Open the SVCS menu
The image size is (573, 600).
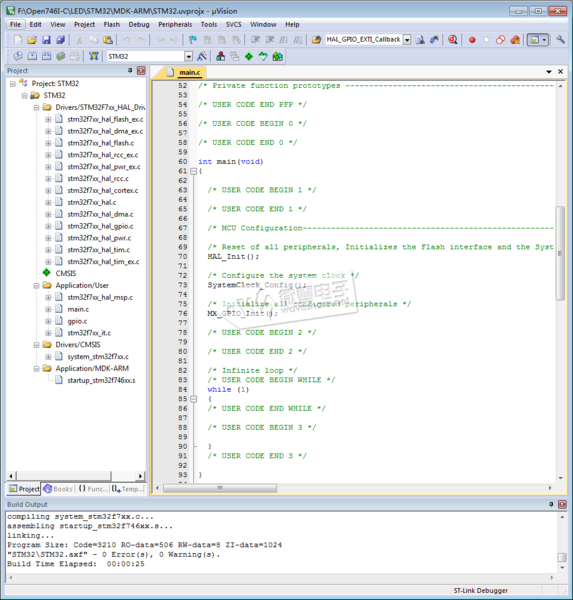[233, 24]
